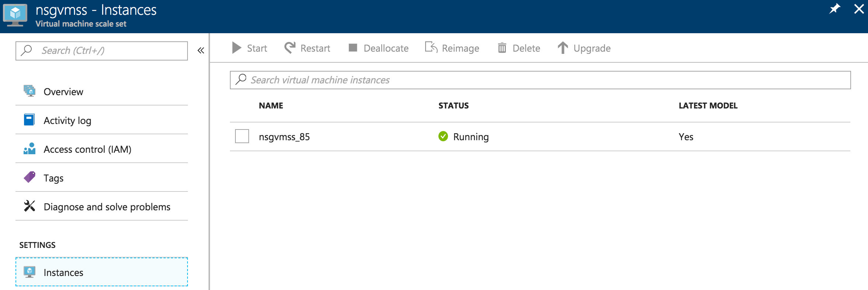This screenshot has width=868, height=290.
Task: Click the green Running status checkmark
Action: click(443, 137)
